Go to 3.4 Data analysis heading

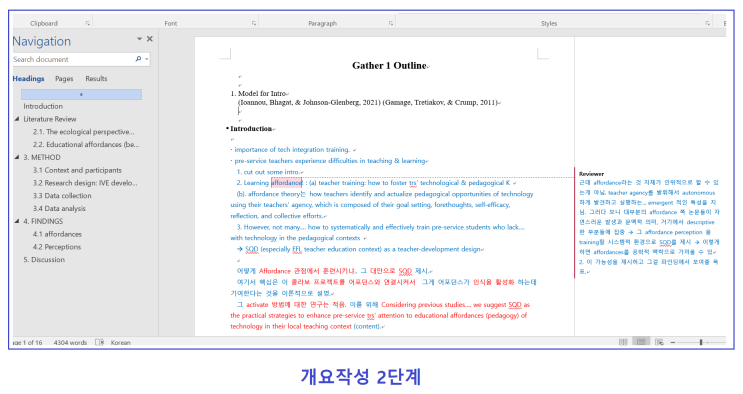point(59,209)
